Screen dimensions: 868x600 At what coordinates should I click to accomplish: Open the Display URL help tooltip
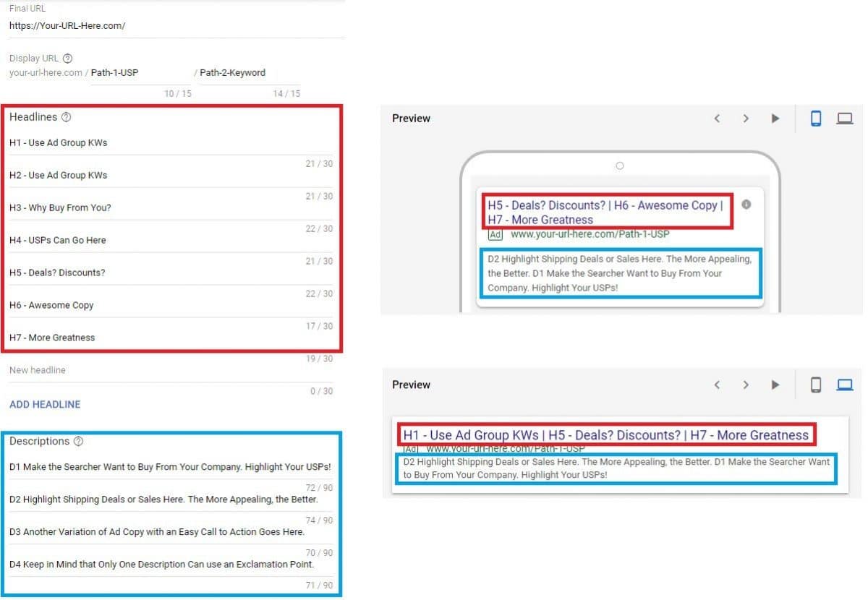[66, 58]
